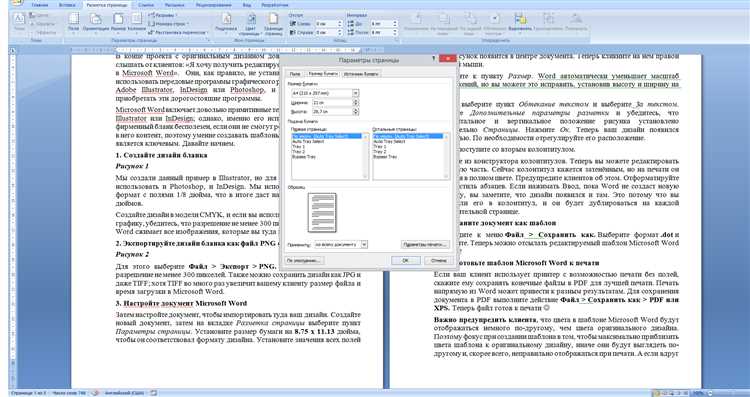The height and width of the screenshot is (397, 750).
Task: Click the Подложка watermark icon
Action: (x=226, y=23)
